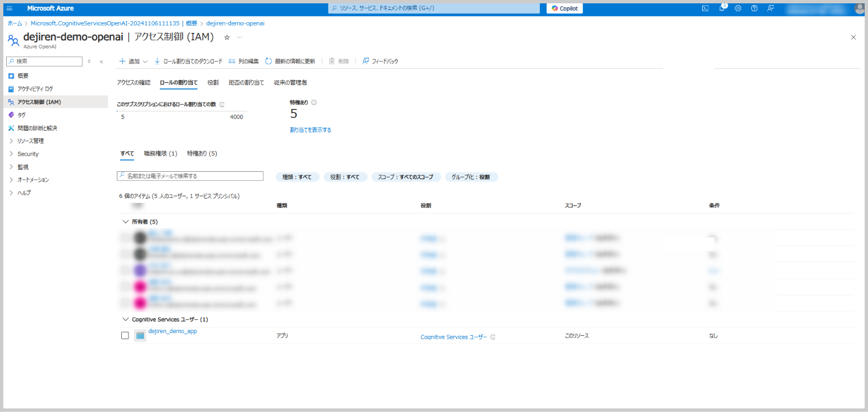
Task: Click the dejiren_demo_app application icon
Action: (140, 335)
